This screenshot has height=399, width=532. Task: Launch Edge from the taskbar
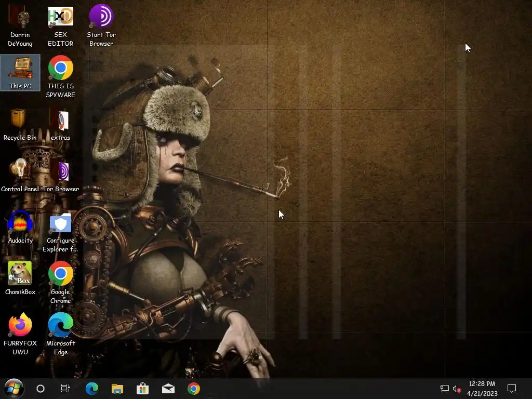[91, 389]
